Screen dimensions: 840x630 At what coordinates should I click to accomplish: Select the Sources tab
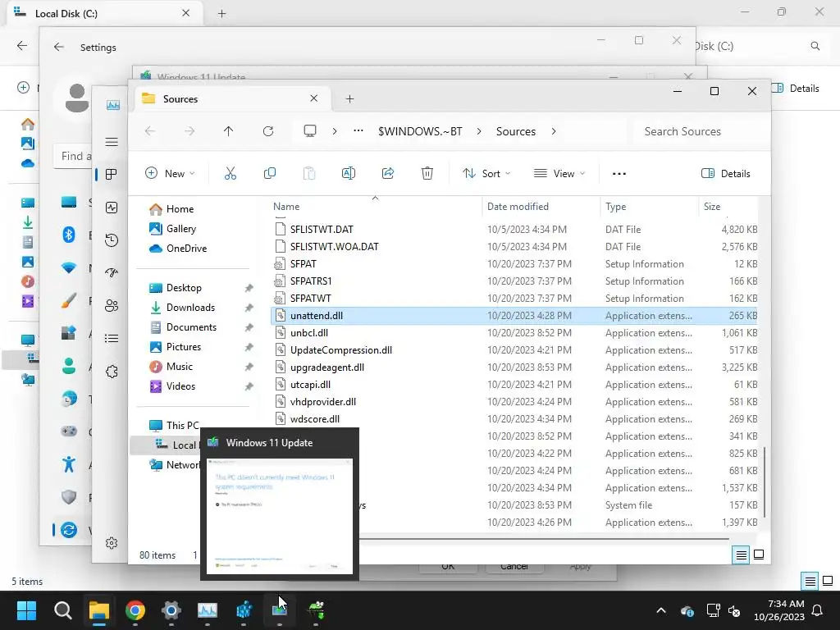click(x=233, y=99)
